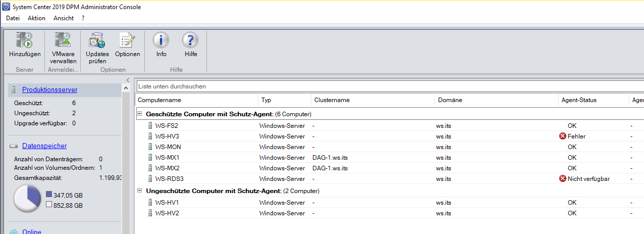Screen dimensions: 644x234
Task: Click server icon beside WS-HV2
Action: 149,213
